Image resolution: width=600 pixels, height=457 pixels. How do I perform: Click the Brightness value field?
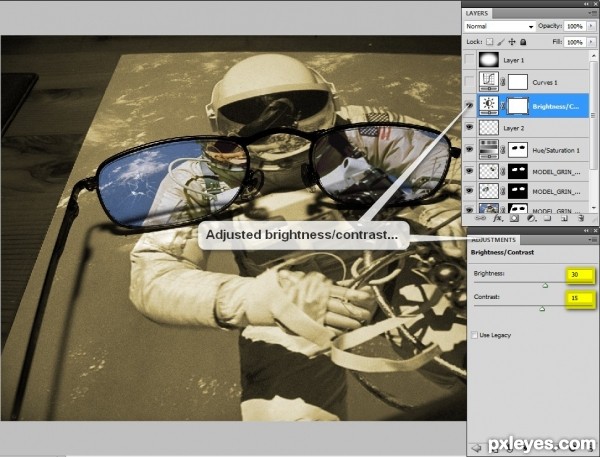(x=580, y=275)
